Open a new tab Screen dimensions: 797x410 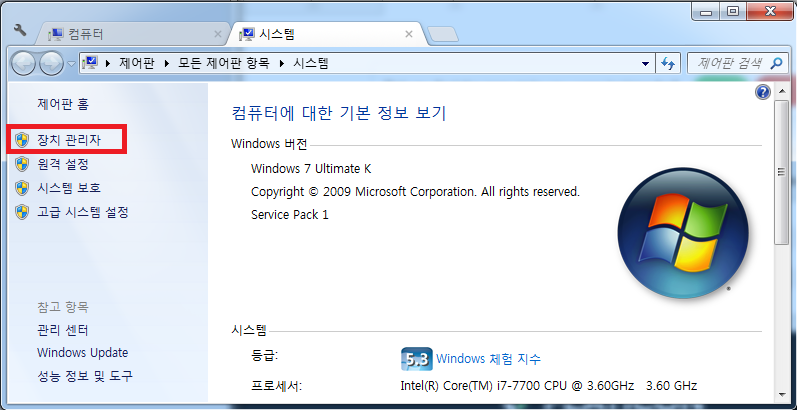pos(441,34)
